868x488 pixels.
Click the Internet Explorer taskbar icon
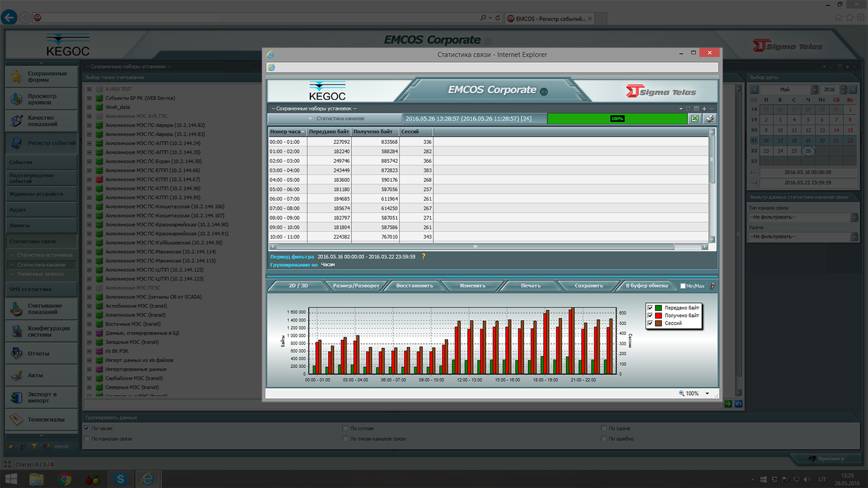click(147, 480)
